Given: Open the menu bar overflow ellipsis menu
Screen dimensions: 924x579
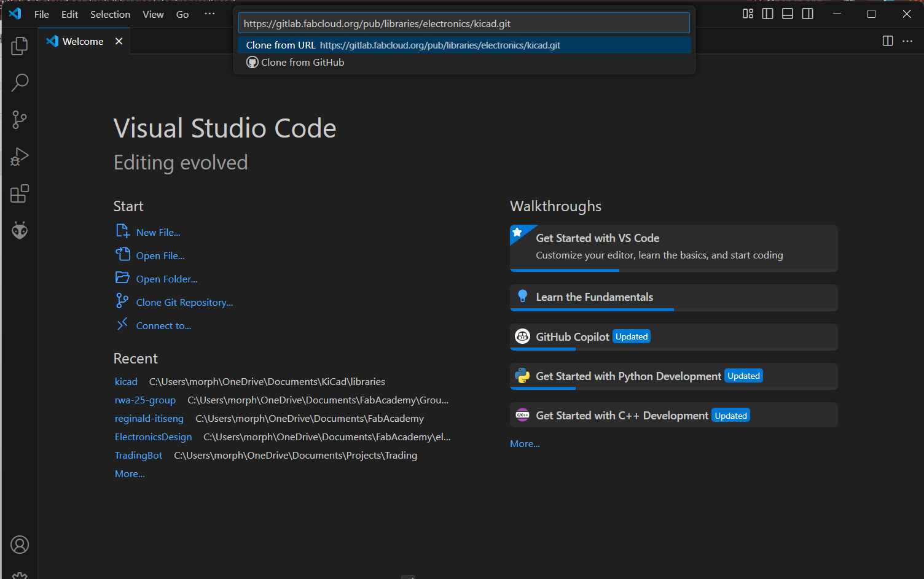Looking at the screenshot, I should [209, 14].
